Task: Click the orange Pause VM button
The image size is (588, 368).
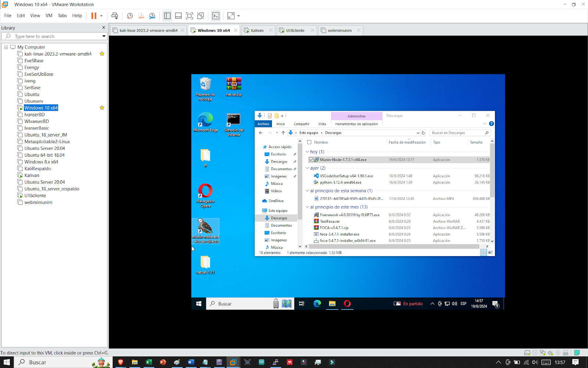Action: 94,16
